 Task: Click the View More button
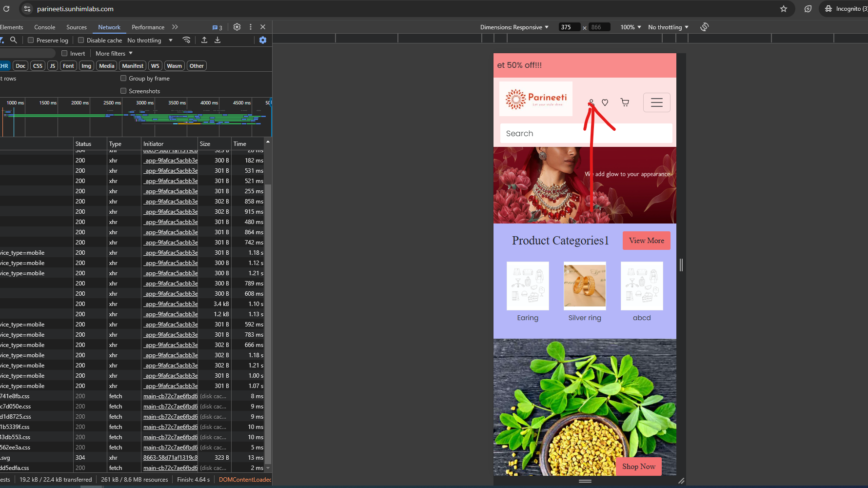[647, 241]
